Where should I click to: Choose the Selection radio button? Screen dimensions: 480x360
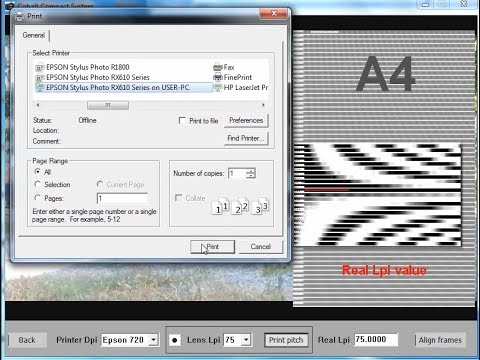pos(37,184)
